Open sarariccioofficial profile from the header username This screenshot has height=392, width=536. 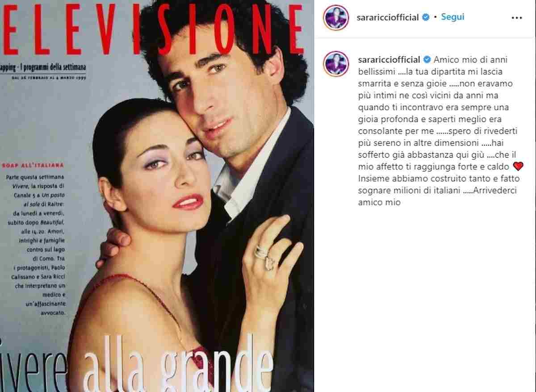[388, 17]
